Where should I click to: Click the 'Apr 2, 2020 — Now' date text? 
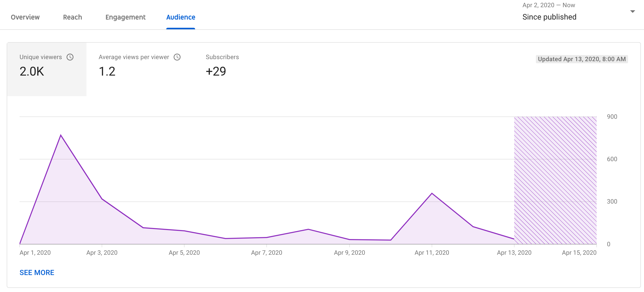pyautogui.click(x=549, y=5)
